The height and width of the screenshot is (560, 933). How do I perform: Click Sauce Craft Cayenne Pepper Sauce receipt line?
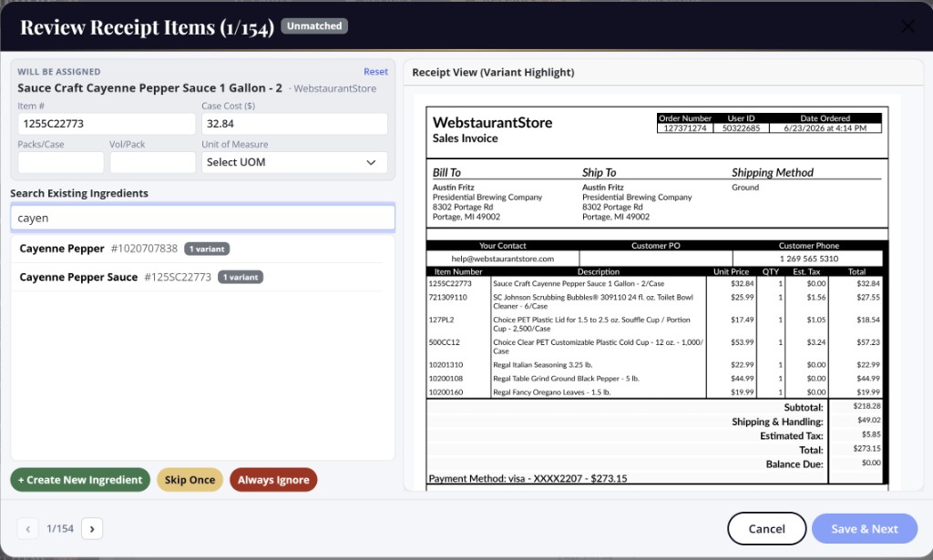(x=579, y=283)
